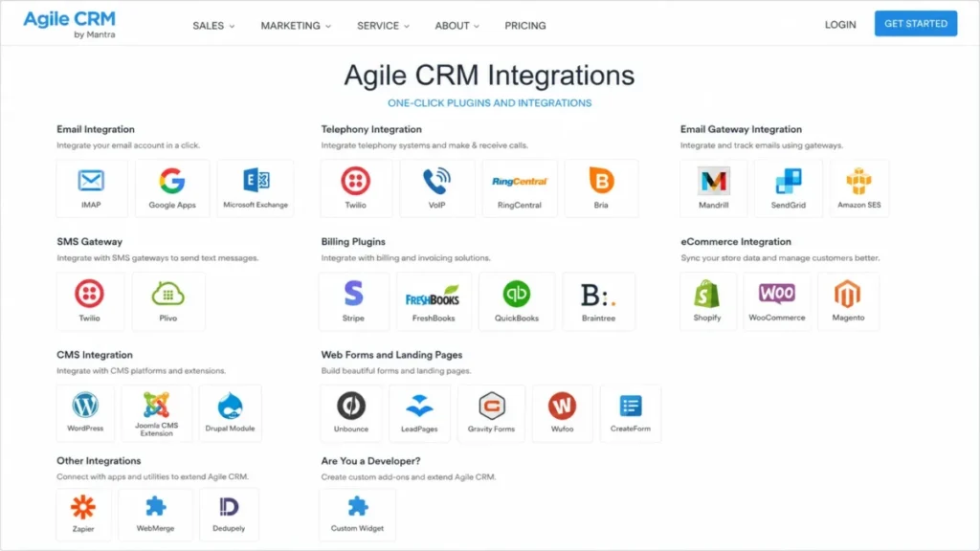
Task: Open the Drupal Module integration
Action: [230, 413]
